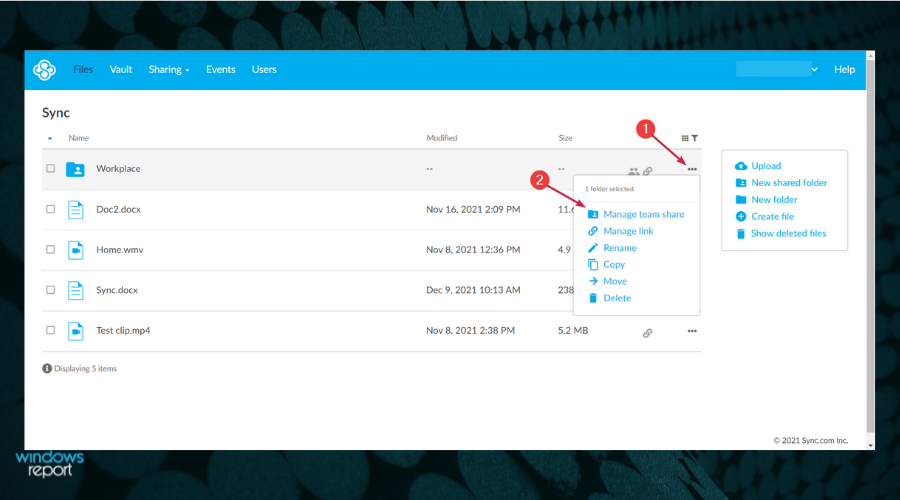Toggle the select-all arrow beside Name
This screenshot has height=500, width=900.
click(50, 138)
